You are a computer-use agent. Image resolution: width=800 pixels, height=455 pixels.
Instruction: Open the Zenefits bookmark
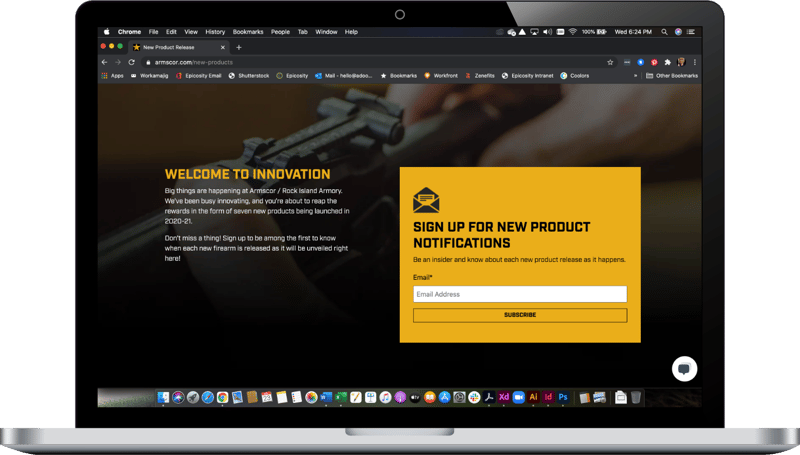click(480, 75)
